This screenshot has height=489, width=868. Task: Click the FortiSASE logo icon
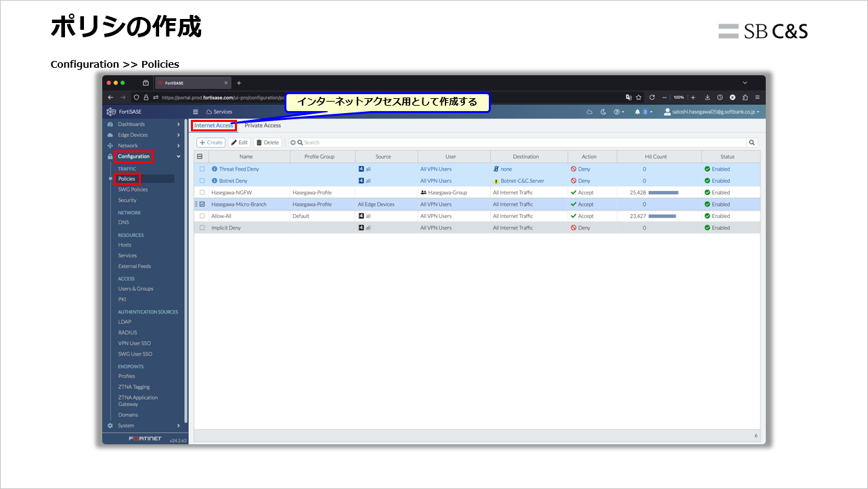click(x=111, y=112)
